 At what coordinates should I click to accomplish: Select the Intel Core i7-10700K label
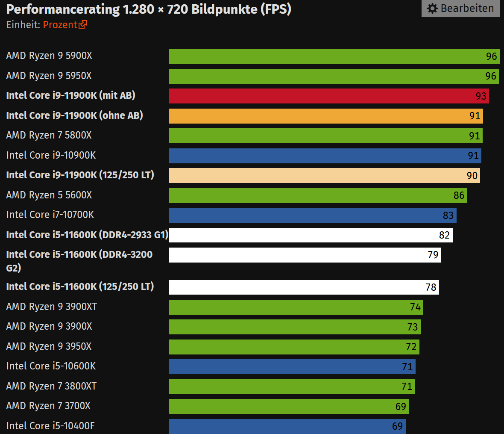(50, 215)
